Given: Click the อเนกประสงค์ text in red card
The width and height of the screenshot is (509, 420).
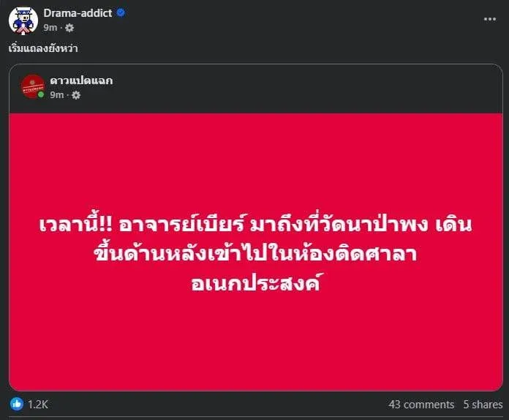Looking at the screenshot, I should pos(256,283).
